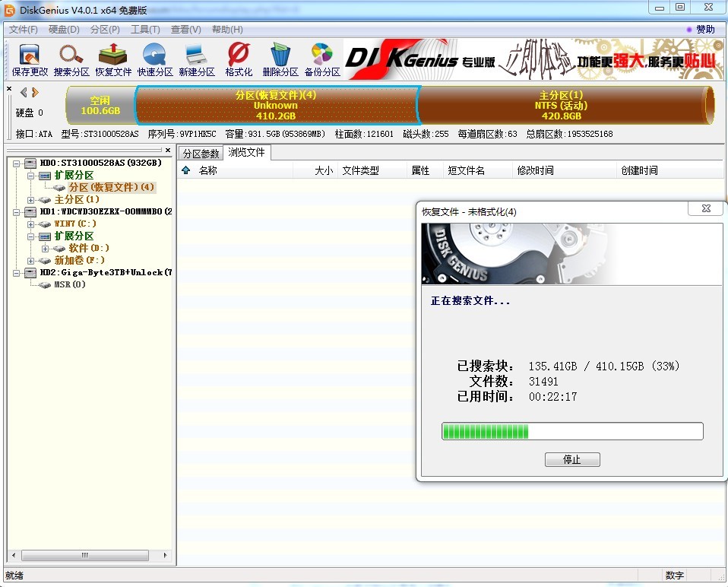Viewport: 728px width, 587px height.
Task: Select 软件 (D:) in tree
Action: click(89, 248)
